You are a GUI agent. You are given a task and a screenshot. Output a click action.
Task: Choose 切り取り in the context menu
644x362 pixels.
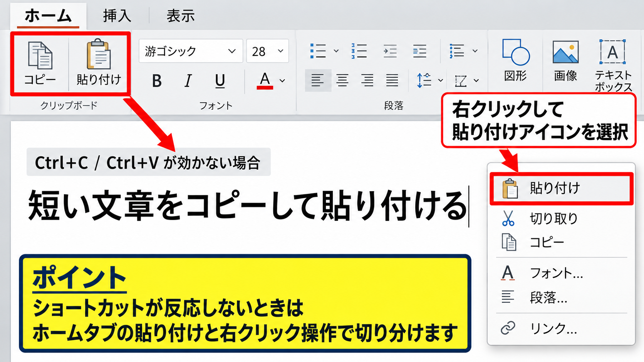562,218
